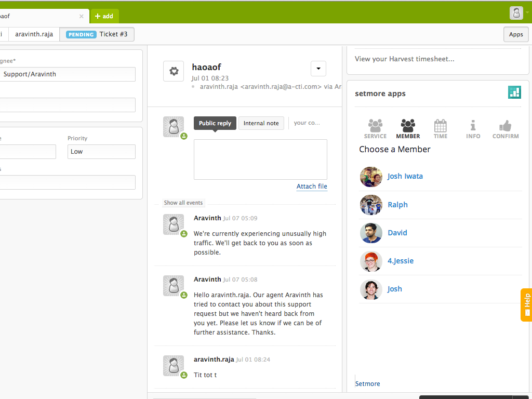This screenshot has width=532, height=399.
Task: Switch to Internal note mode
Action: point(261,123)
